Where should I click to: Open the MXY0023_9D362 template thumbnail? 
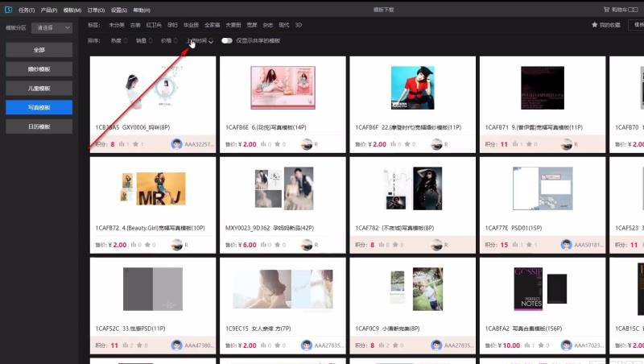pyautogui.click(x=284, y=188)
